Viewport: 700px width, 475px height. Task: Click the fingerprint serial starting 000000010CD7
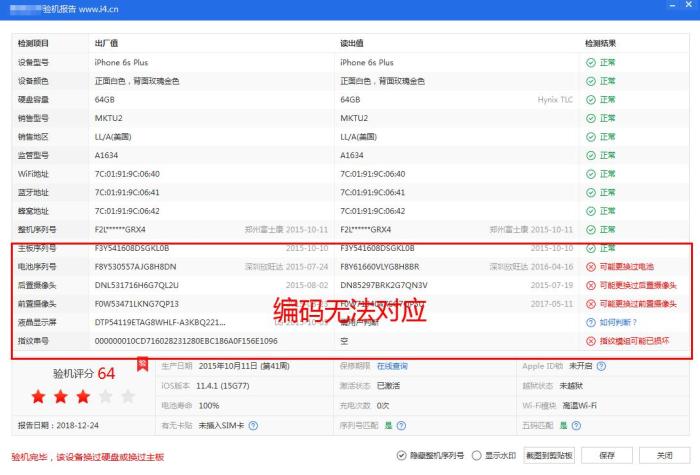186,341
